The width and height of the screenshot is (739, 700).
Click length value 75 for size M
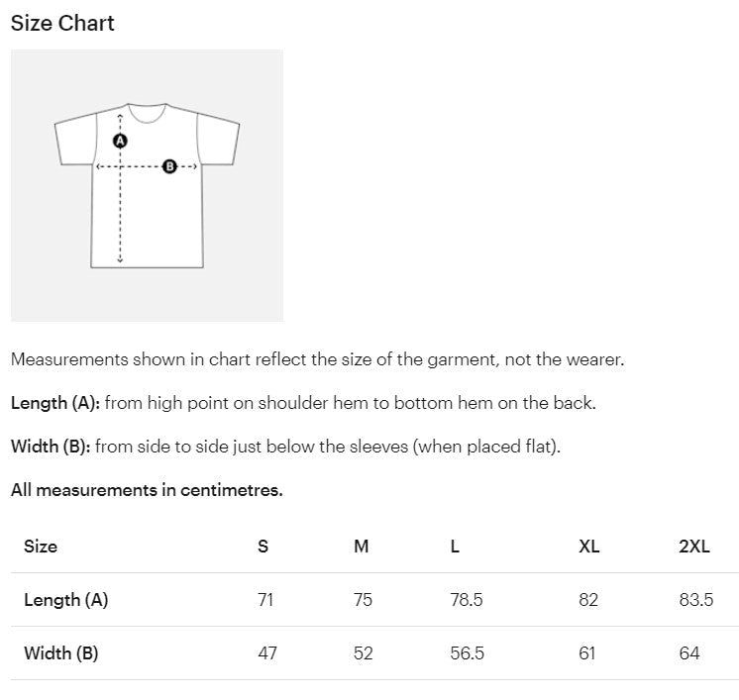tap(364, 600)
